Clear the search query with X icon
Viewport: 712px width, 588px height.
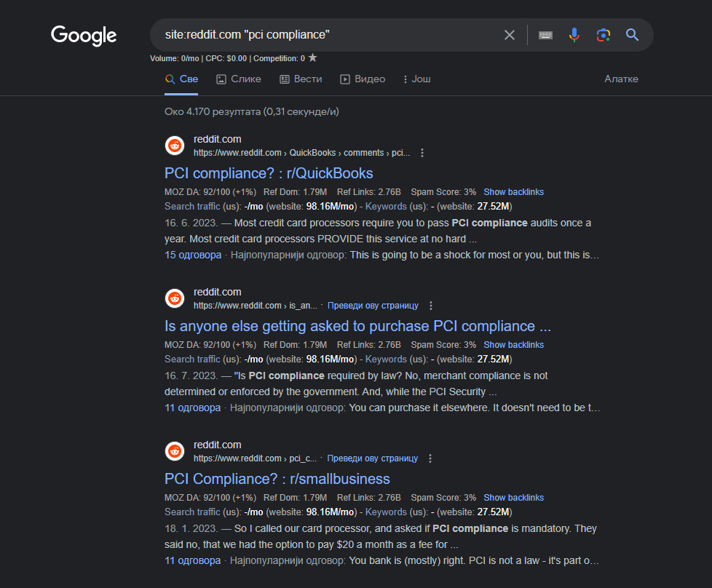point(510,35)
